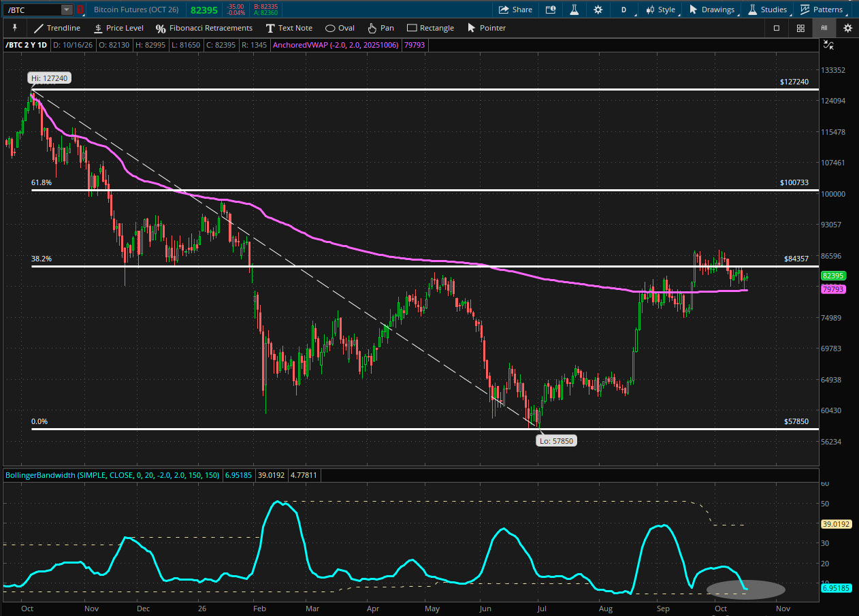The height and width of the screenshot is (616, 859).
Task: Select the Pointer tool
Action: (486, 28)
